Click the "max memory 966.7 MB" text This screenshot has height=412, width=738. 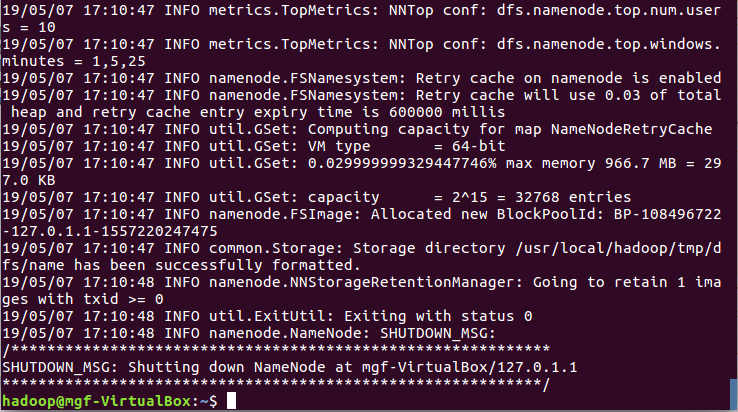pyautogui.click(x=594, y=163)
